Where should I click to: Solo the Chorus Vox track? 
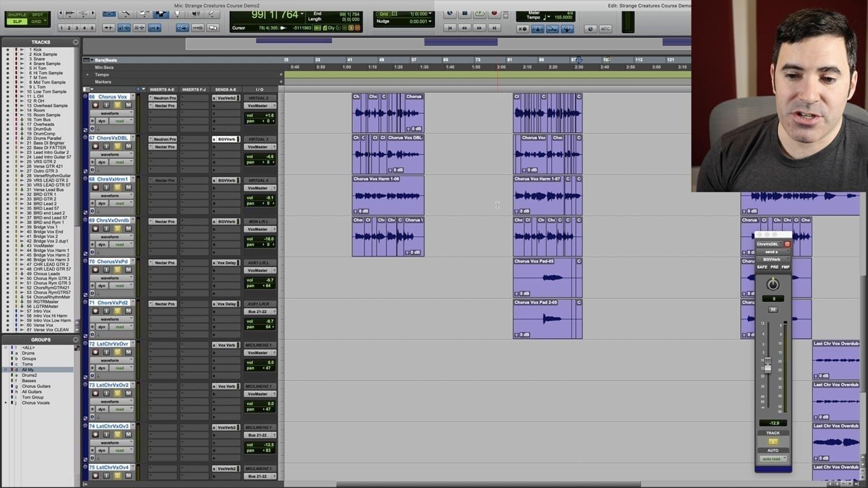pyautogui.click(x=117, y=105)
